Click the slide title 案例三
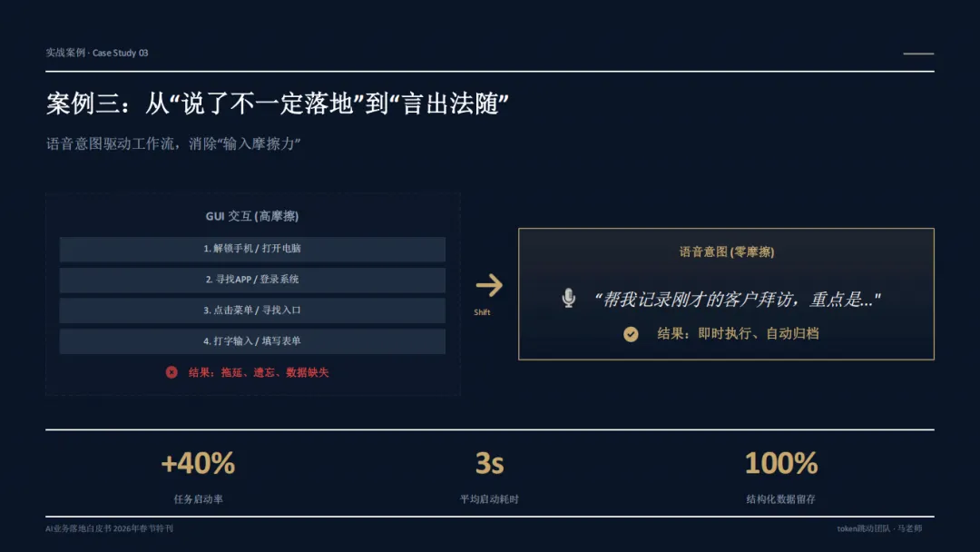980x552 pixels. pyautogui.click(x=277, y=103)
